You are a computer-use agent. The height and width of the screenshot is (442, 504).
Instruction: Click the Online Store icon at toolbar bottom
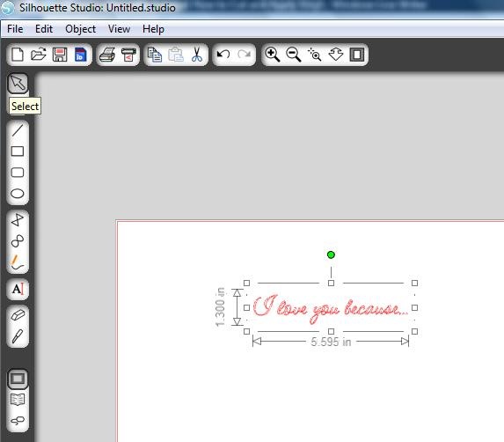[18, 421]
